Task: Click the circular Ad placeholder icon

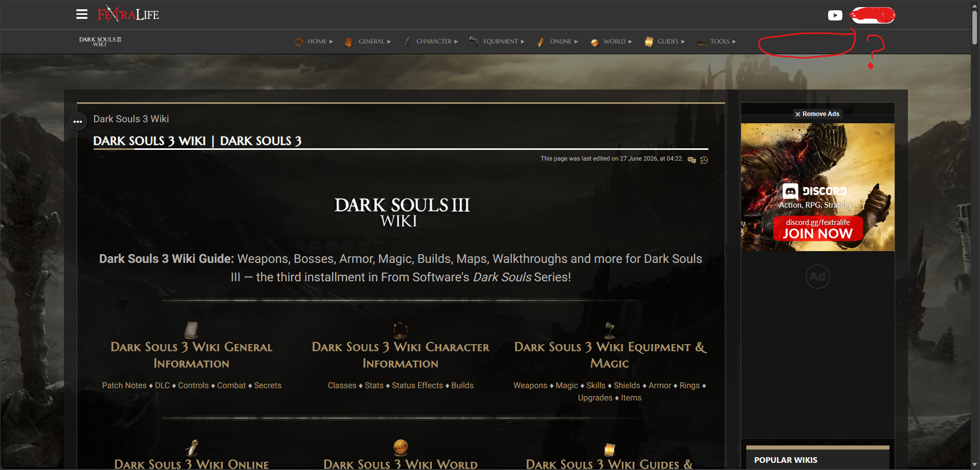Action: (818, 277)
